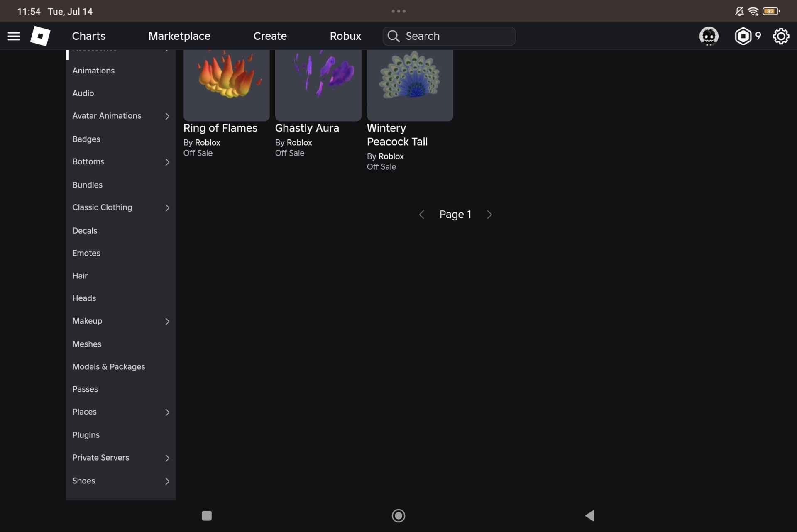
Task: Expand the Shoes category chevron
Action: click(167, 481)
